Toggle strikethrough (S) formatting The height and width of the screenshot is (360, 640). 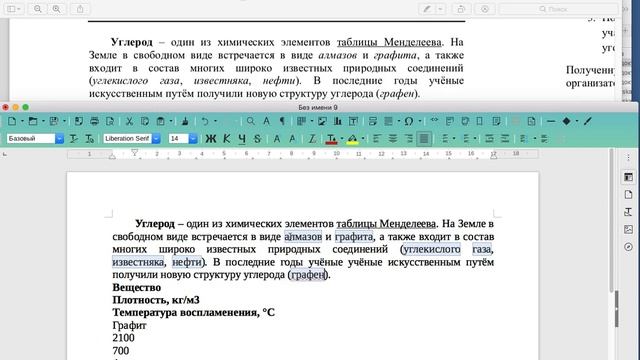(258, 139)
